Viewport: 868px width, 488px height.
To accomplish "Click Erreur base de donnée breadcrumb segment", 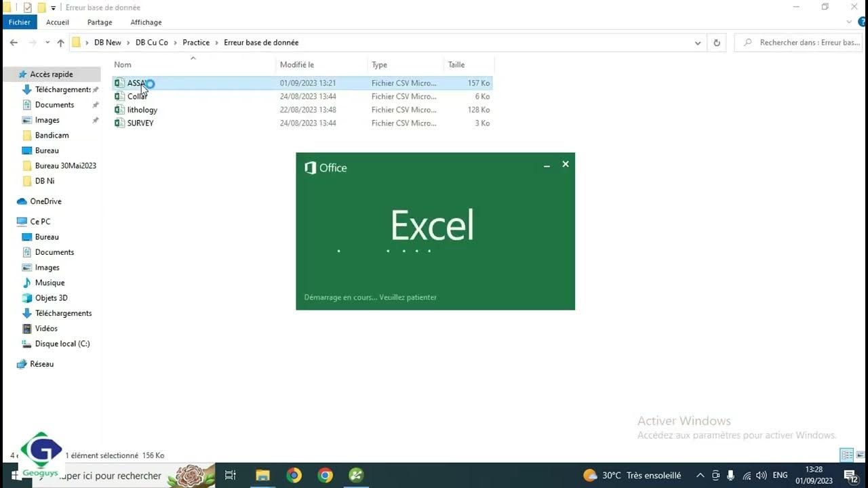I will [x=261, y=43].
